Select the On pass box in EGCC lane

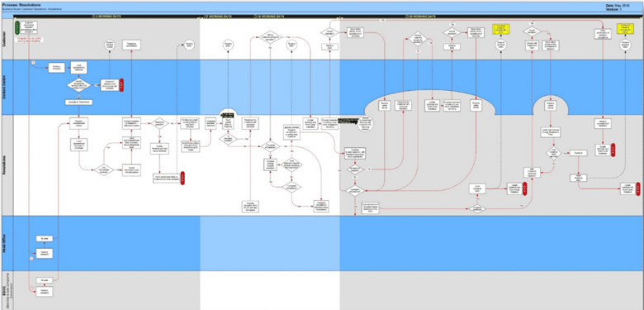[45, 280]
